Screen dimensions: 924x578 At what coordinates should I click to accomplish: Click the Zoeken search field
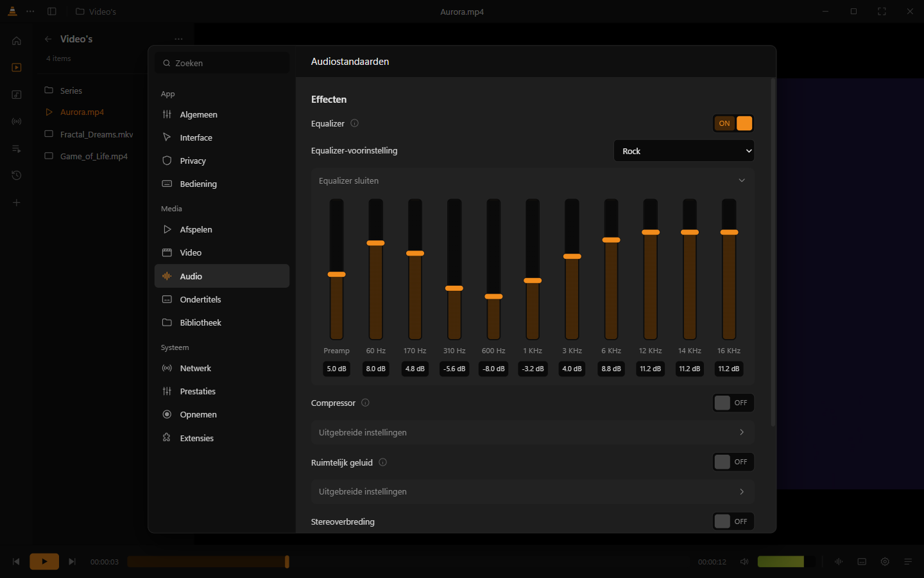tap(222, 63)
